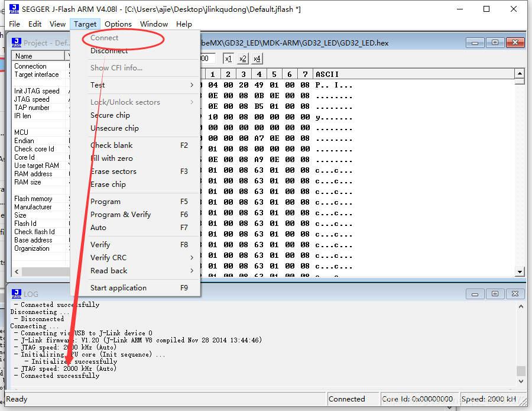Restore the hex file child window
This screenshot has height=411, width=532.
tap(495, 43)
